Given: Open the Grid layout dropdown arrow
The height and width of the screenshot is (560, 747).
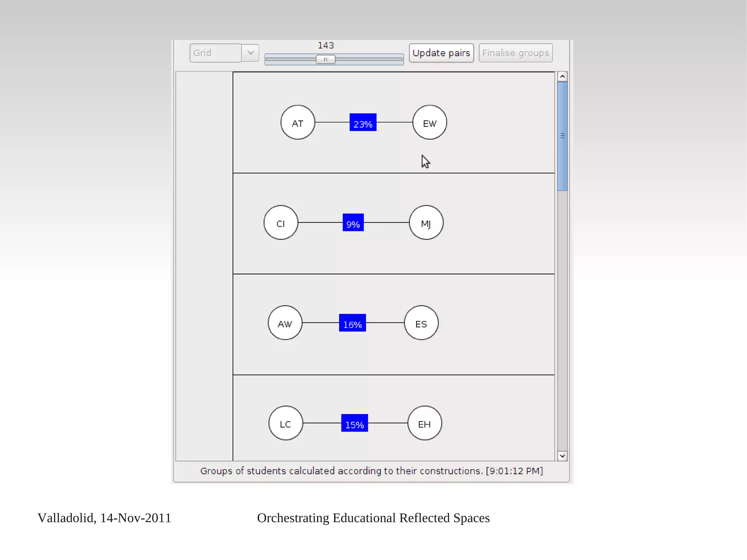Looking at the screenshot, I should coord(251,53).
